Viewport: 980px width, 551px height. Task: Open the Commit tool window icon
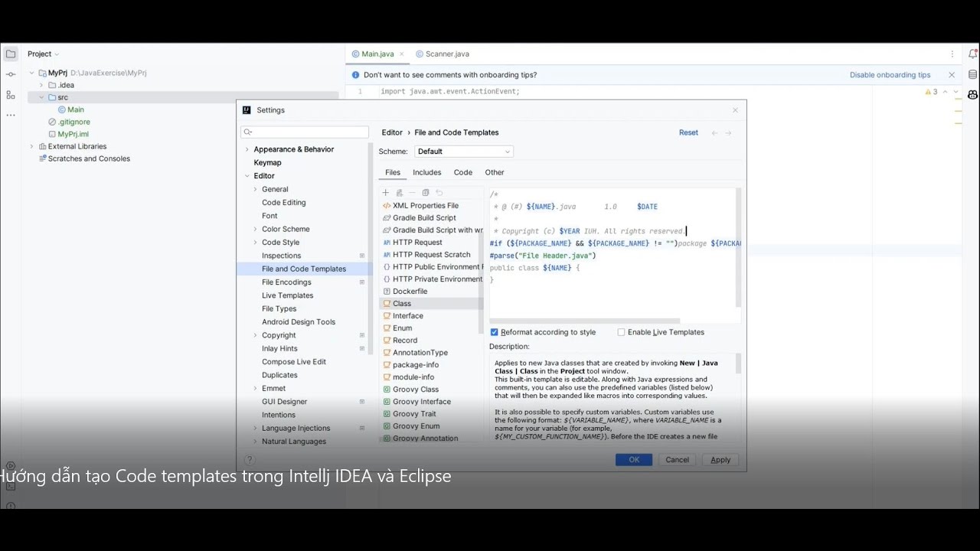tap(11, 74)
